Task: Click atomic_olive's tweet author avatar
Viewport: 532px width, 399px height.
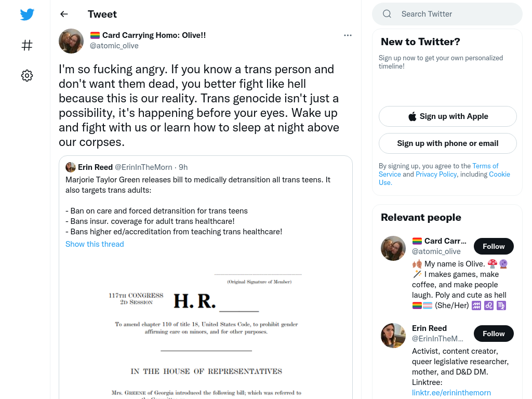Action: point(71,41)
